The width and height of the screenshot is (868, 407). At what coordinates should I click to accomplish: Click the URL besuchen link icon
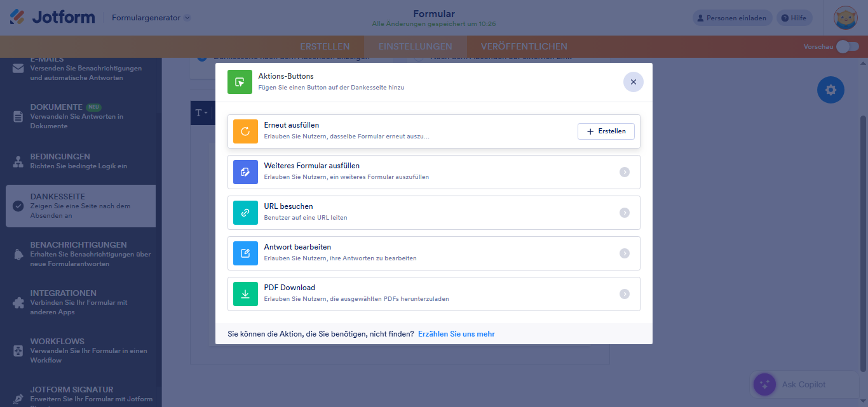click(245, 213)
